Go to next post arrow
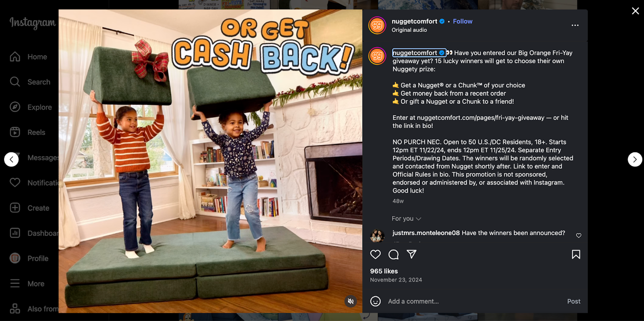Viewport: 644px width, 321px height. point(635,159)
